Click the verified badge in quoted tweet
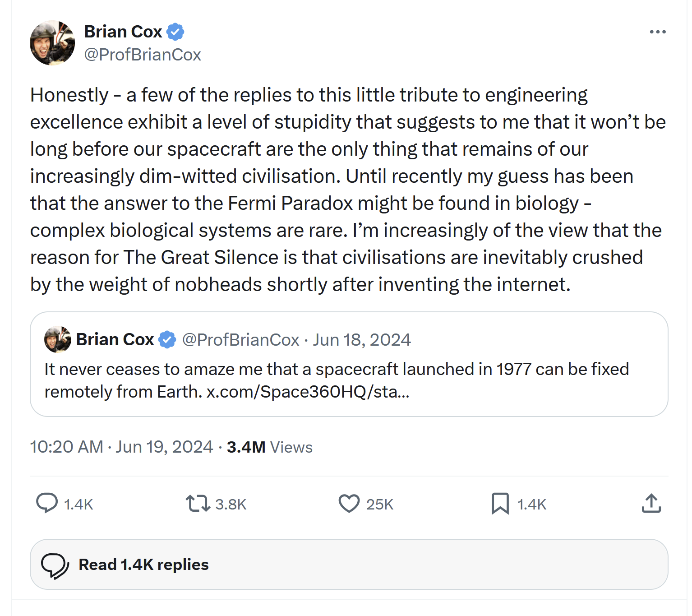This screenshot has height=616, width=692. click(167, 339)
